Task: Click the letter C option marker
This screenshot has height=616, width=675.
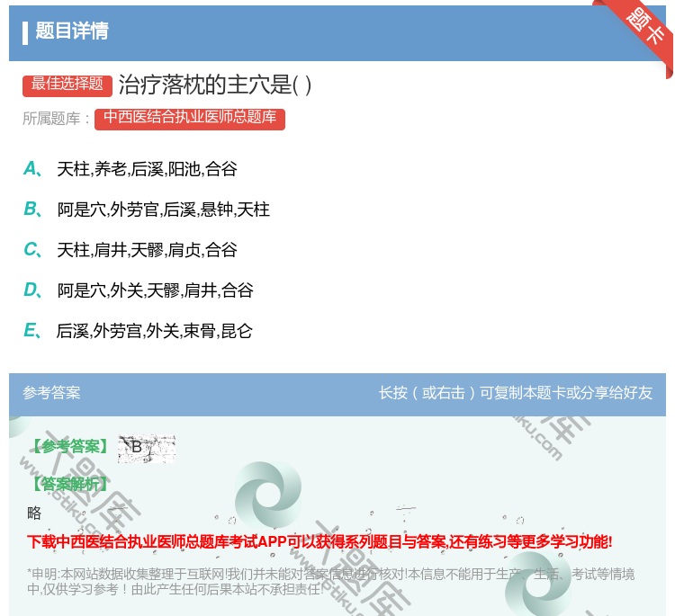Action: pyautogui.click(x=32, y=249)
